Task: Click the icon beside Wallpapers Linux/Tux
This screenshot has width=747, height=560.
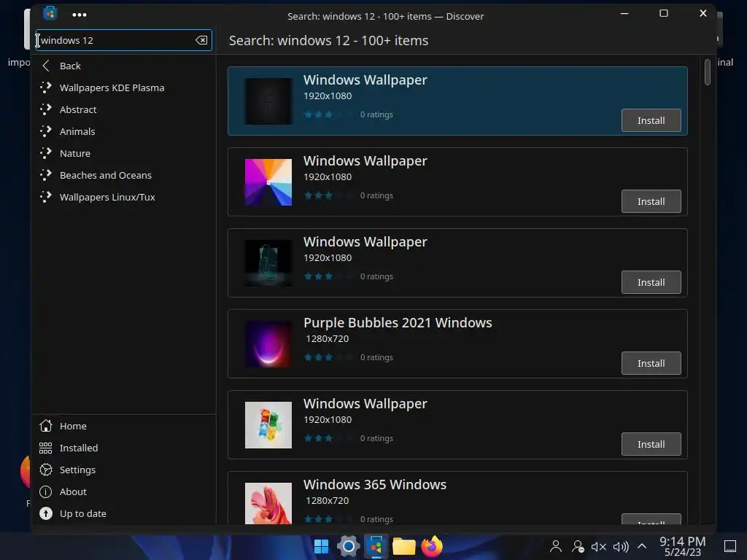Action: point(46,197)
